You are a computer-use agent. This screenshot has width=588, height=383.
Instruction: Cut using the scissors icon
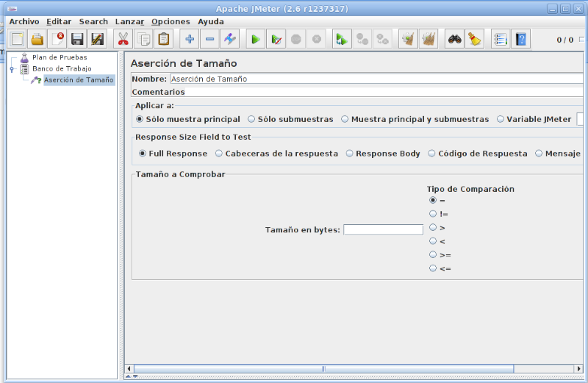pos(123,39)
